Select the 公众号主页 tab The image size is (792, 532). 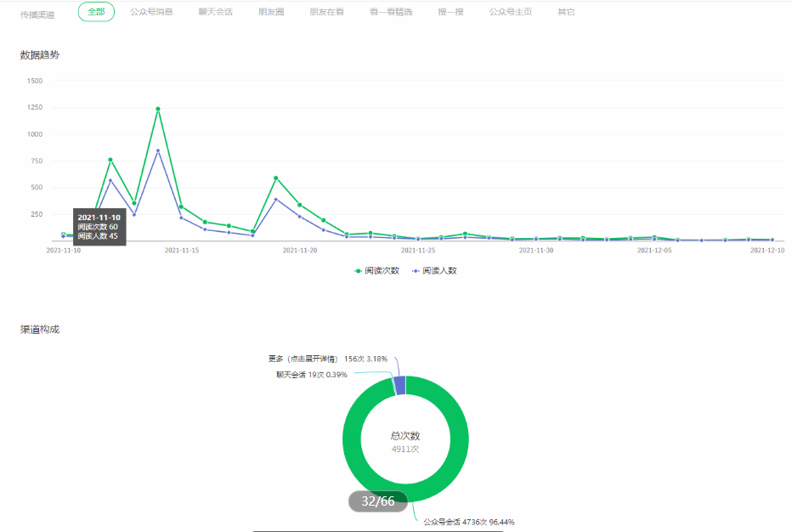click(510, 12)
